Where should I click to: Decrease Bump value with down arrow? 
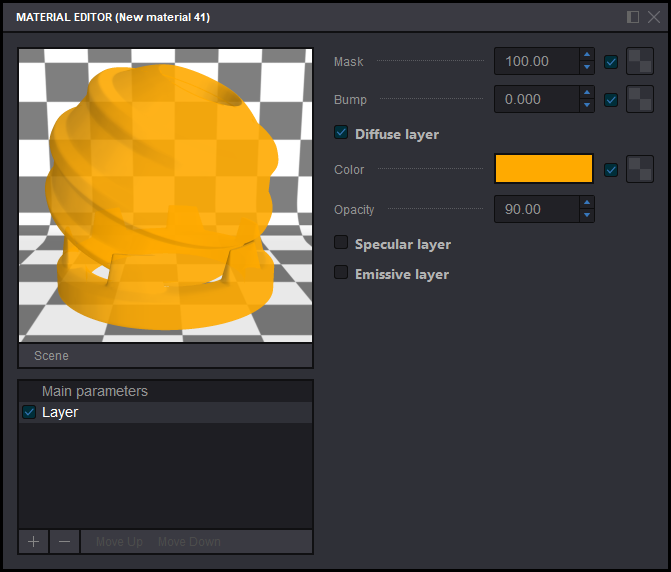click(x=587, y=106)
